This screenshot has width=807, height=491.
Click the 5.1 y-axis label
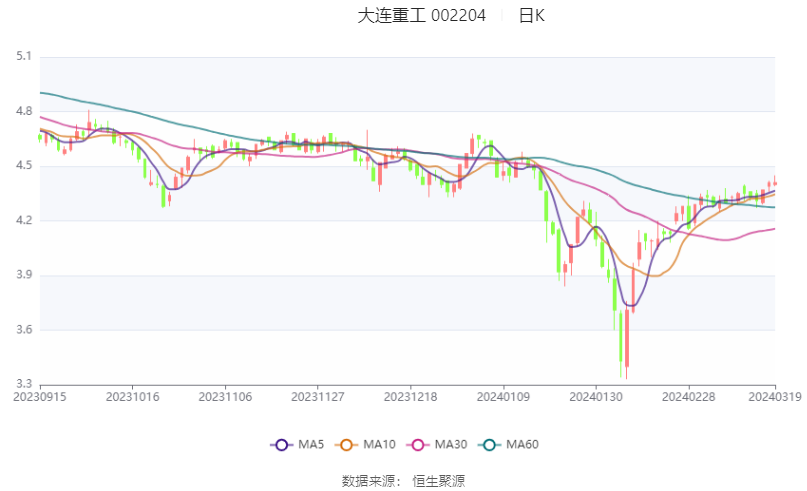pyautogui.click(x=24, y=56)
